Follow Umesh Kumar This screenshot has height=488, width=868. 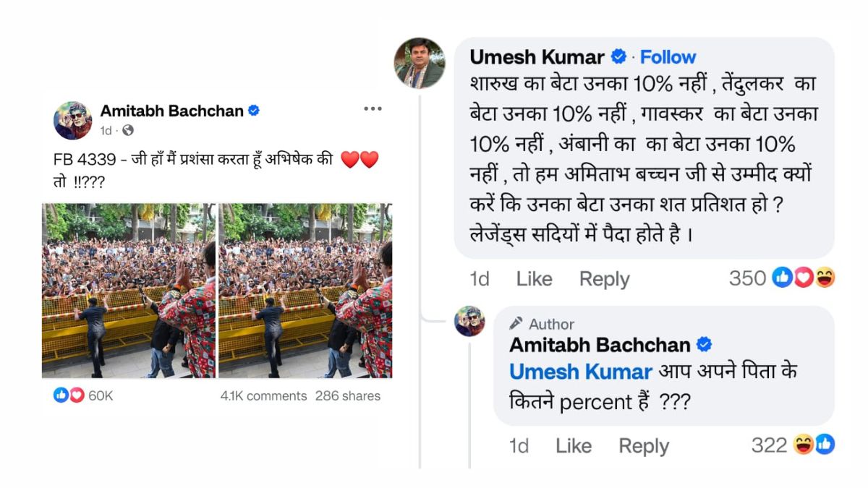668,57
